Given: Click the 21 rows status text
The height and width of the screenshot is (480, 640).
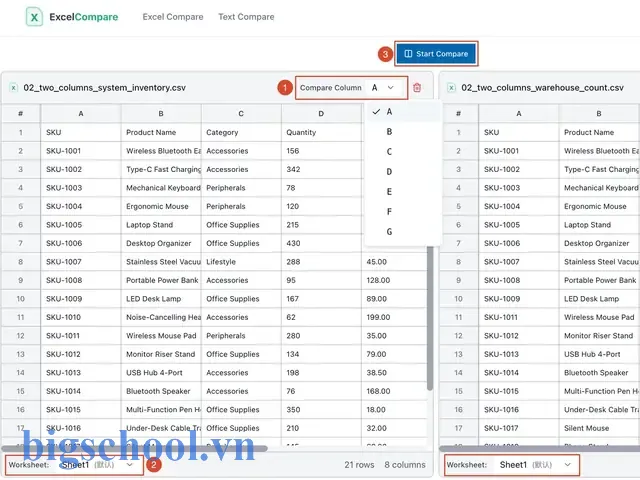Looking at the screenshot, I should click(x=359, y=464).
